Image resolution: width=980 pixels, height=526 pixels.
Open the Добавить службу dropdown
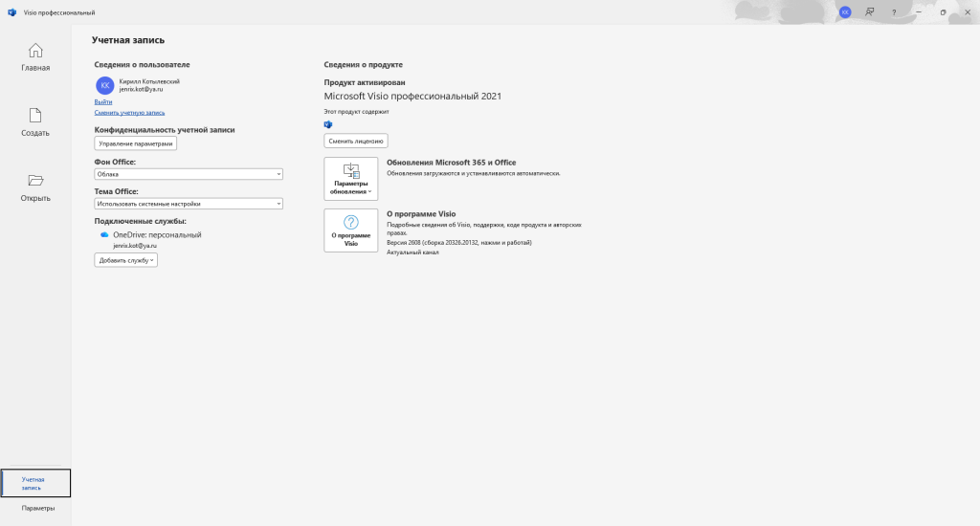pos(125,260)
